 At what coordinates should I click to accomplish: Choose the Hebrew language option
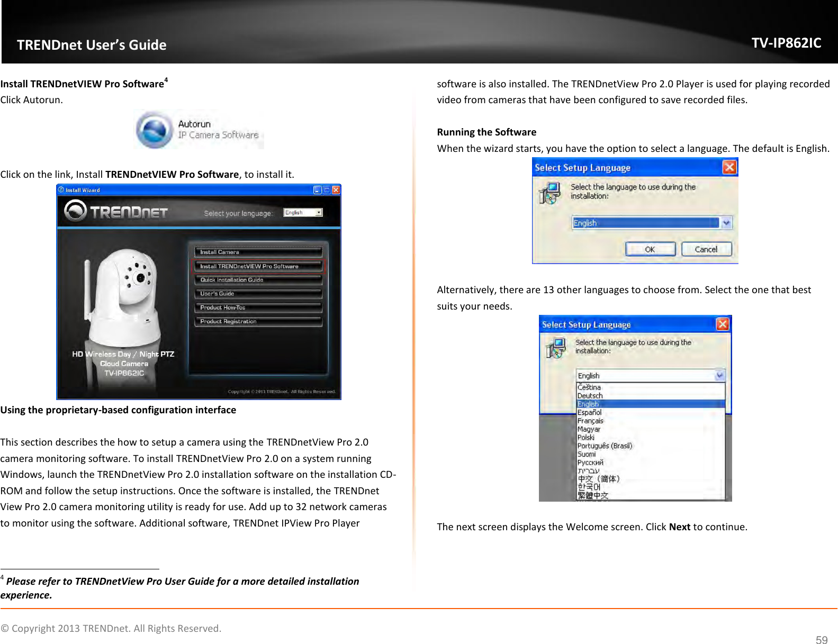(651, 471)
